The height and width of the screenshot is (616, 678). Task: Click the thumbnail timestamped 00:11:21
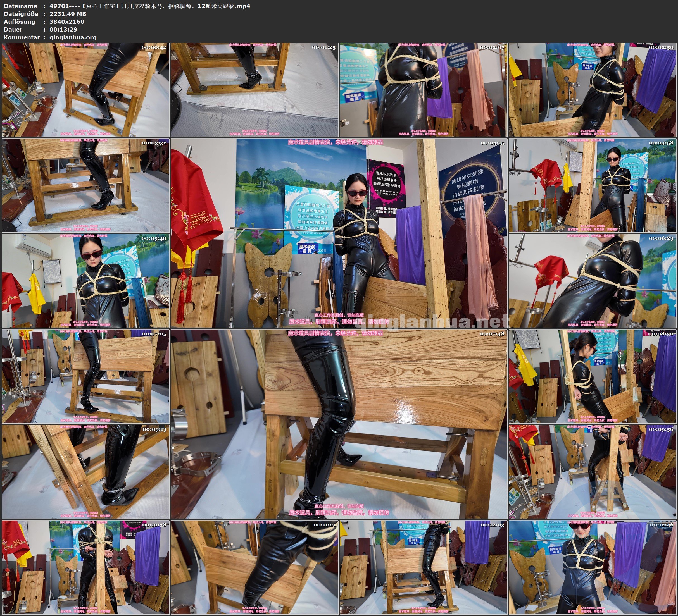254,567
